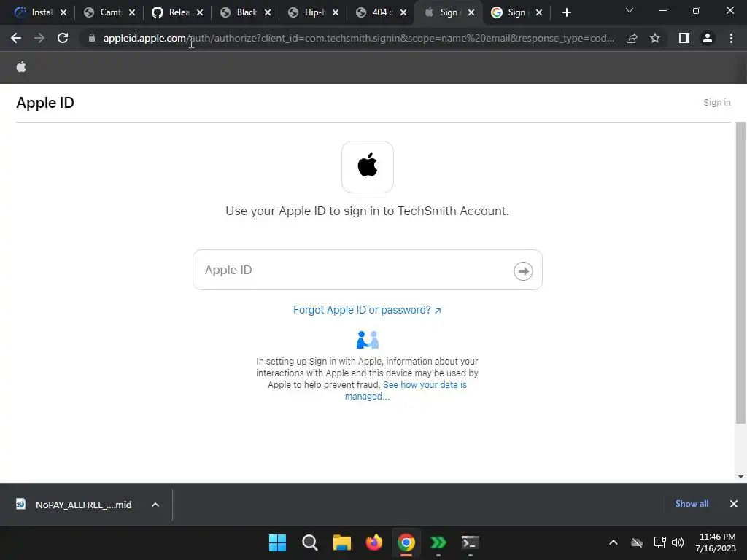Bookmark this page with the star icon

click(x=655, y=38)
